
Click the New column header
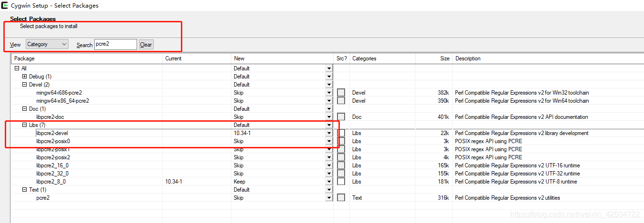coord(283,58)
